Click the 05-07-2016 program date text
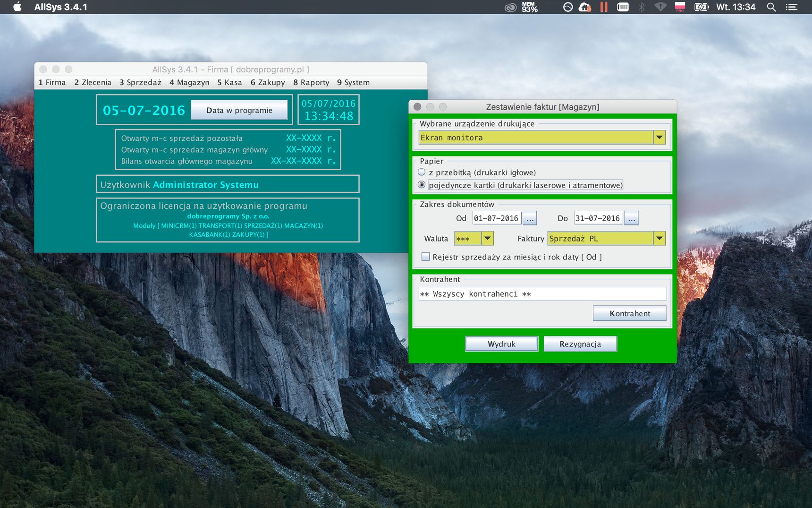Viewport: 812px width, 508px height. coord(144,111)
